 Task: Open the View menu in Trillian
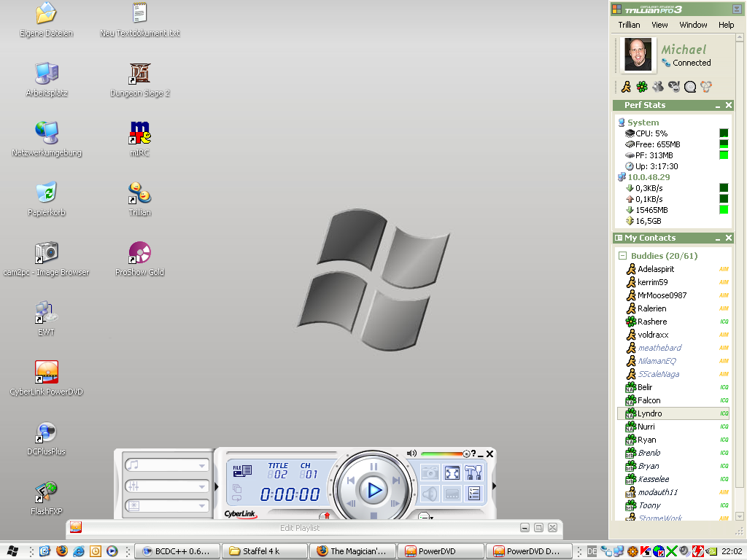(659, 25)
